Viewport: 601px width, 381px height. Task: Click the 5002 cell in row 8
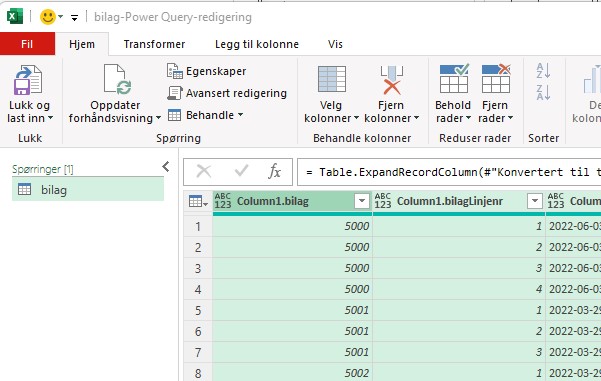[292, 373]
